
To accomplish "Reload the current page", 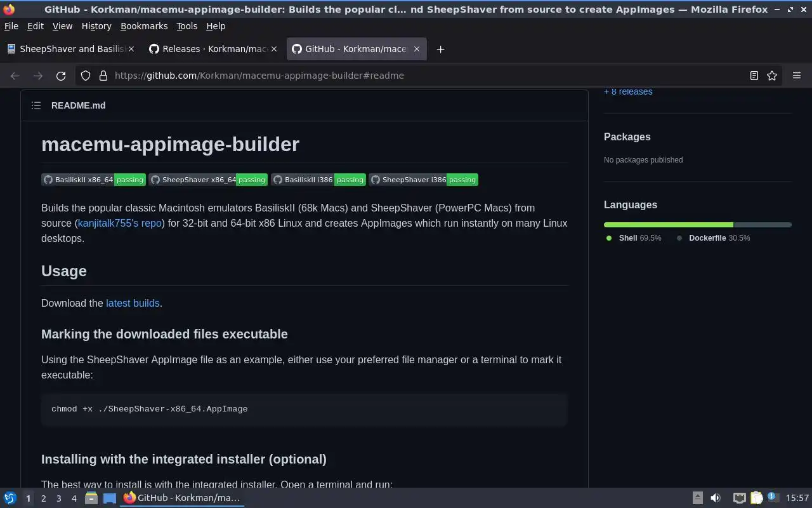I will tap(61, 76).
